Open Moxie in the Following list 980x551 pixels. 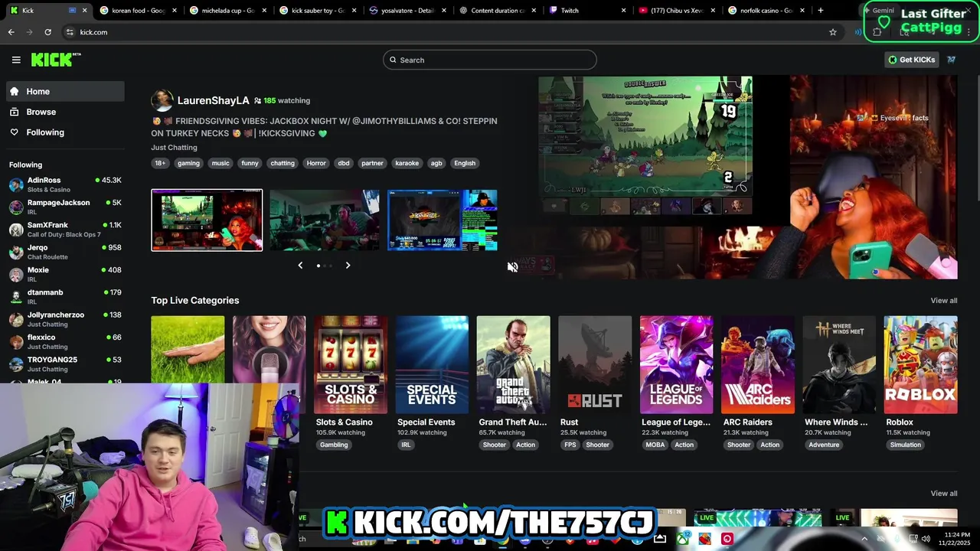click(x=65, y=274)
